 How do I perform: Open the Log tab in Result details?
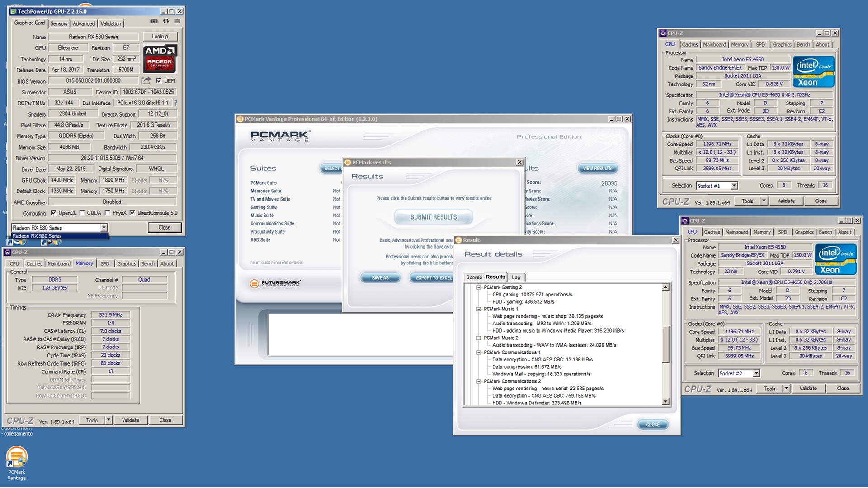click(516, 277)
